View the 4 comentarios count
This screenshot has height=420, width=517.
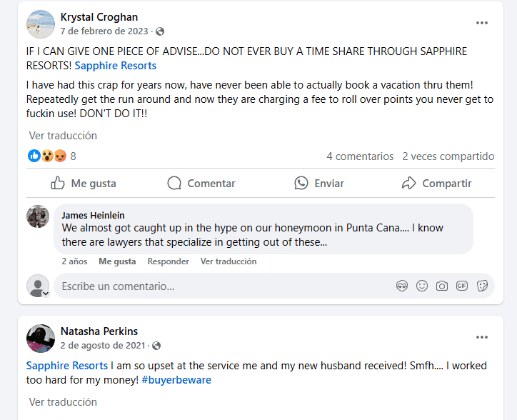tap(360, 156)
